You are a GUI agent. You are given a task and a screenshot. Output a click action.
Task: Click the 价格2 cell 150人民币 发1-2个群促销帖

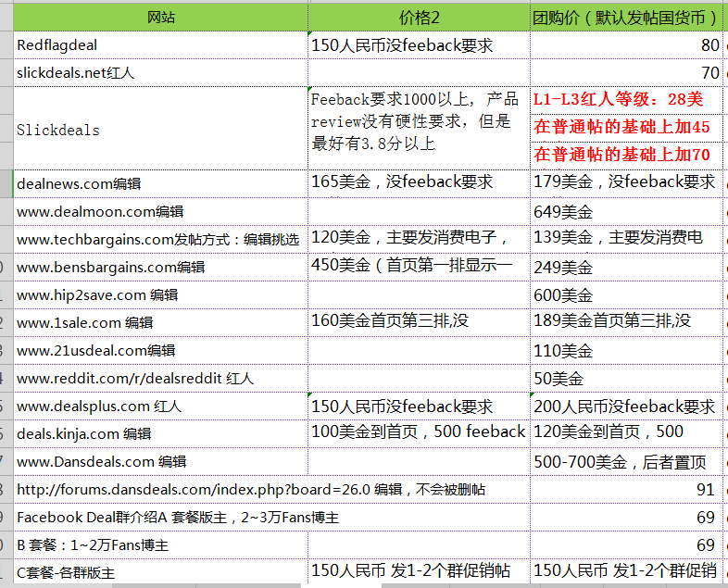point(419,571)
